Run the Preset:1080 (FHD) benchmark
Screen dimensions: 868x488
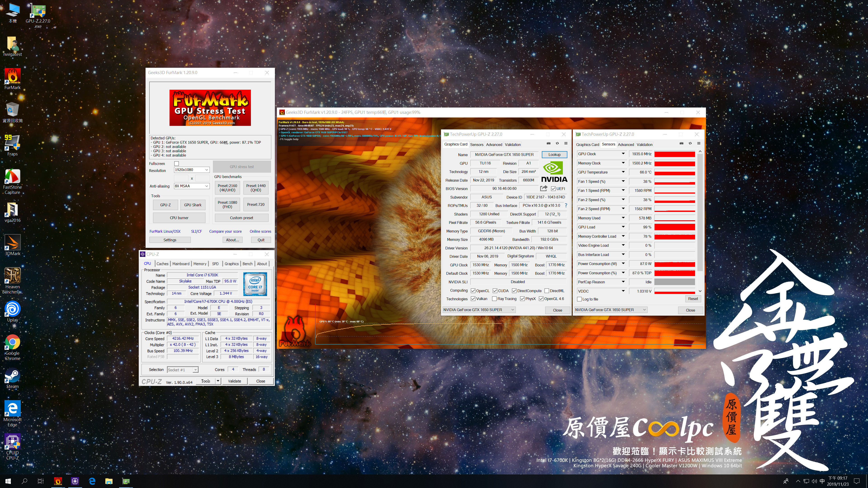(227, 204)
